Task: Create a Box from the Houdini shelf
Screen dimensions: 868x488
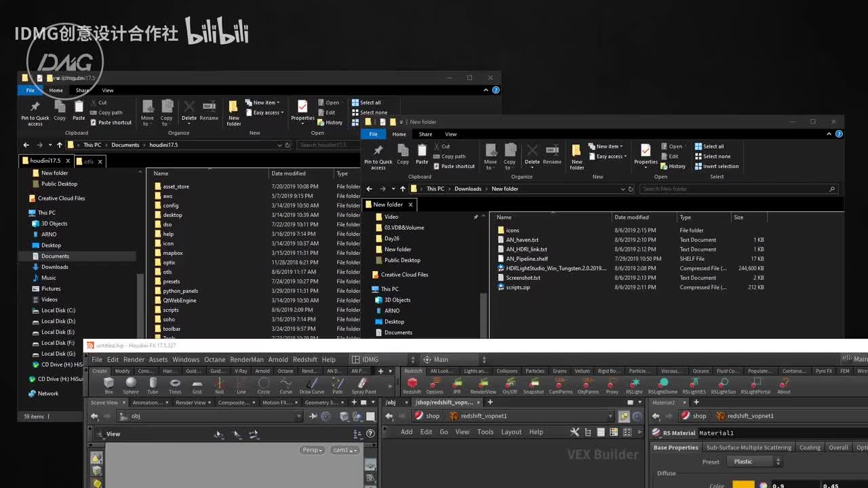Action: click(x=108, y=386)
